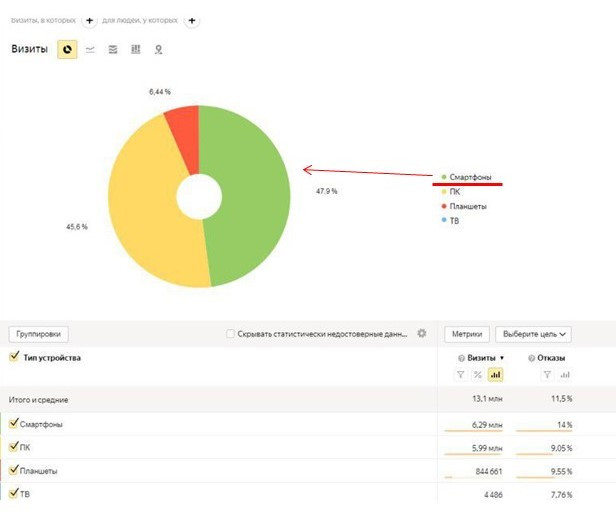The width and height of the screenshot is (616, 520).
Task: Sort by the Визиты column arrow
Action: pos(502,358)
